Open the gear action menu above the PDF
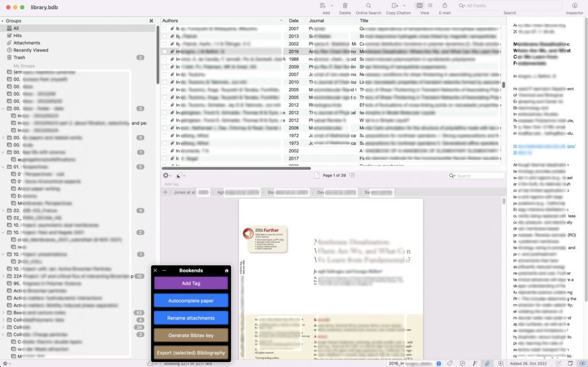Viewport: 588px width, 367px height. 166,175
